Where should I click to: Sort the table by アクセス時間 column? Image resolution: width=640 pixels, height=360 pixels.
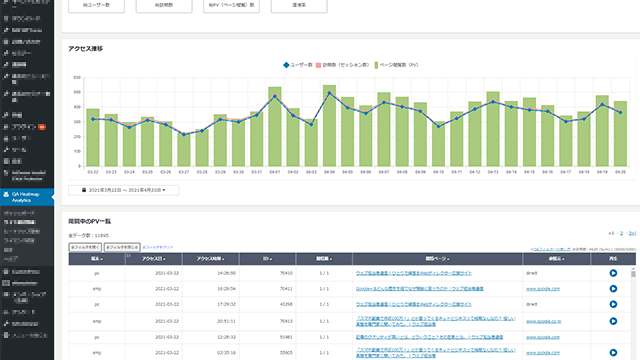point(211,259)
